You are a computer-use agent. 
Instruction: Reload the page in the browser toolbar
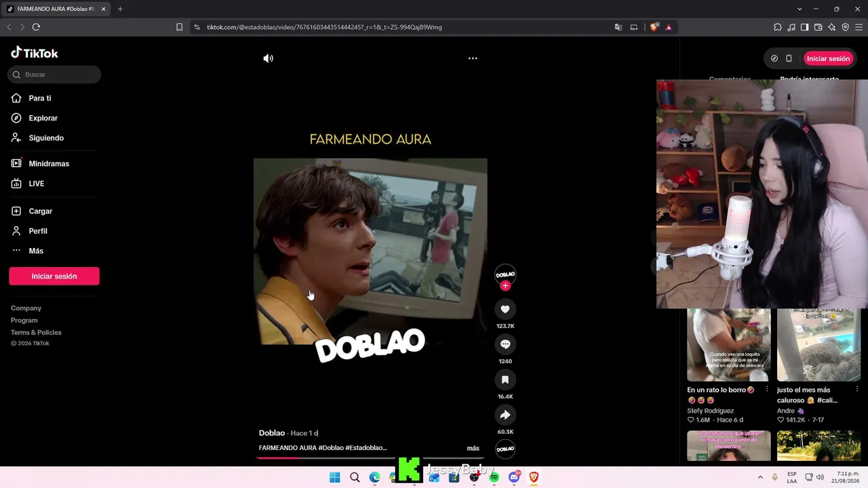coord(36,27)
